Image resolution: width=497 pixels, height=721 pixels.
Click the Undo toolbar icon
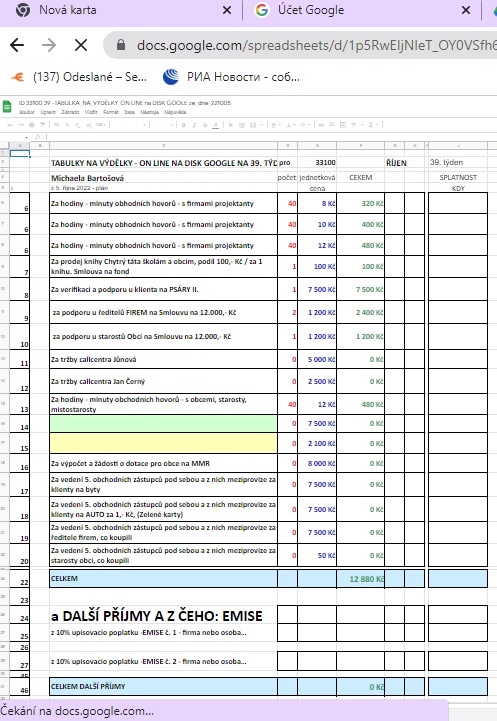pyautogui.click(x=10, y=125)
